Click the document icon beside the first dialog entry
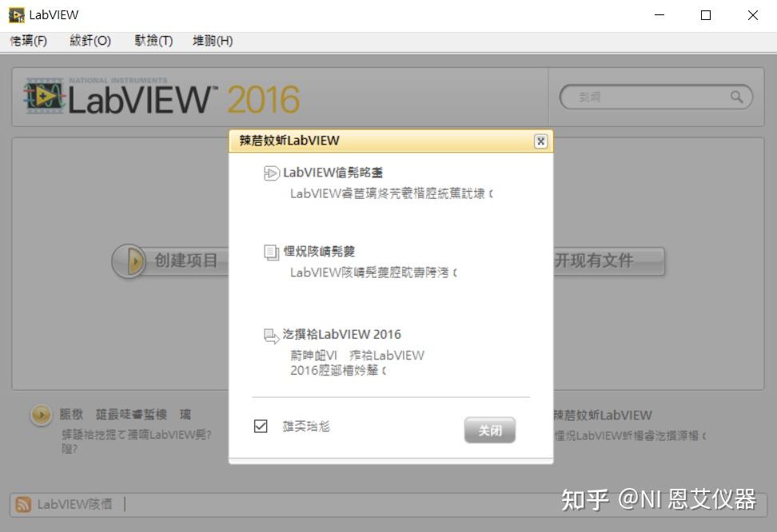Image resolution: width=777 pixels, height=532 pixels. click(272, 173)
